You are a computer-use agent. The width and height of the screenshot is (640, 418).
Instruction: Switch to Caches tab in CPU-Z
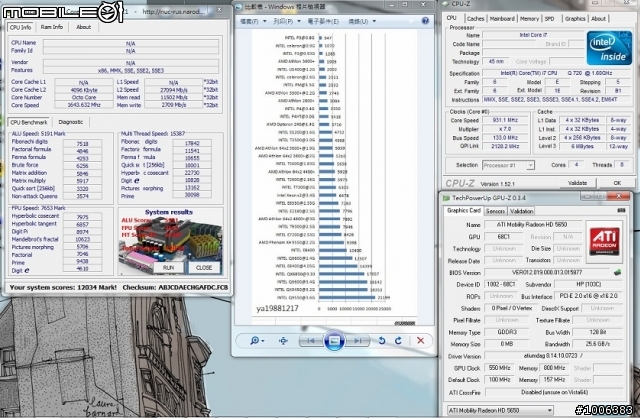pyautogui.click(x=476, y=19)
